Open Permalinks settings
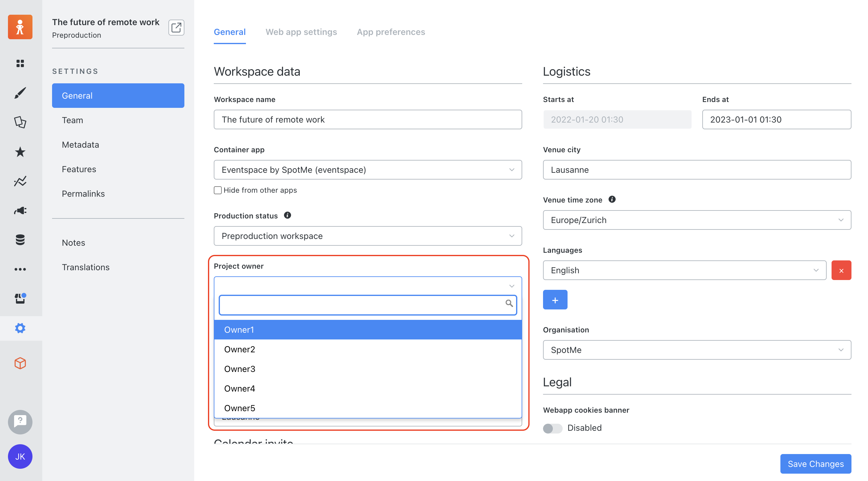The width and height of the screenshot is (868, 481). [118, 194]
